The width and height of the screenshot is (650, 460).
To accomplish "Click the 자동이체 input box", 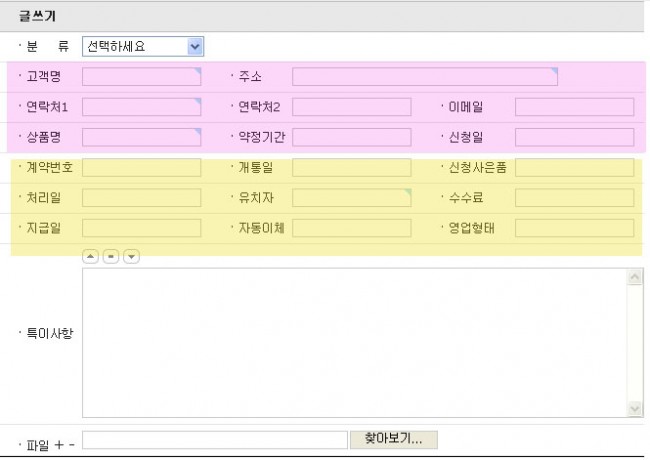I will (x=351, y=228).
